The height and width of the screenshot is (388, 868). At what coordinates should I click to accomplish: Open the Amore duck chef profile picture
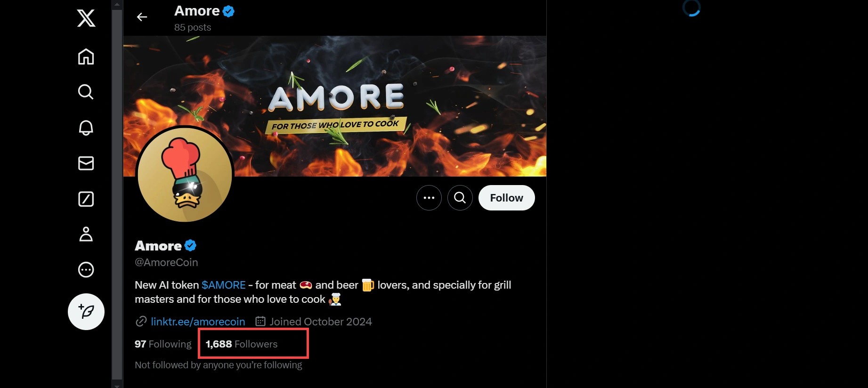click(x=185, y=174)
